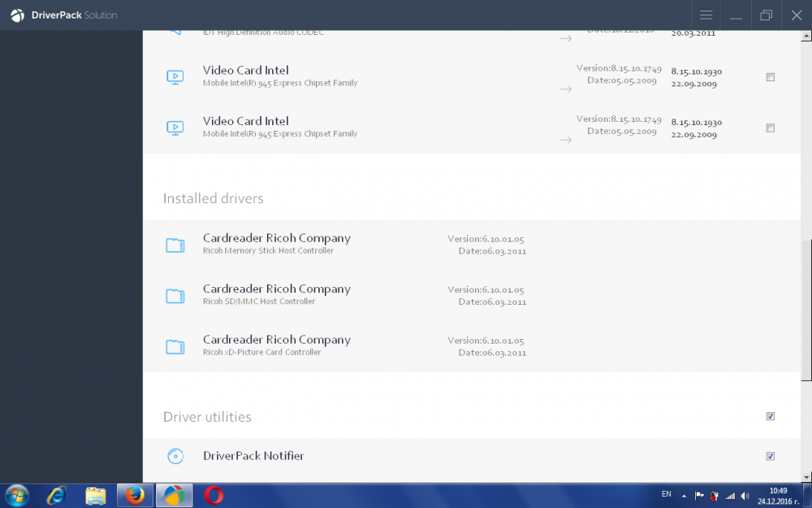
Task: Click the scrollbar down arrow
Action: pyautogui.click(x=806, y=477)
